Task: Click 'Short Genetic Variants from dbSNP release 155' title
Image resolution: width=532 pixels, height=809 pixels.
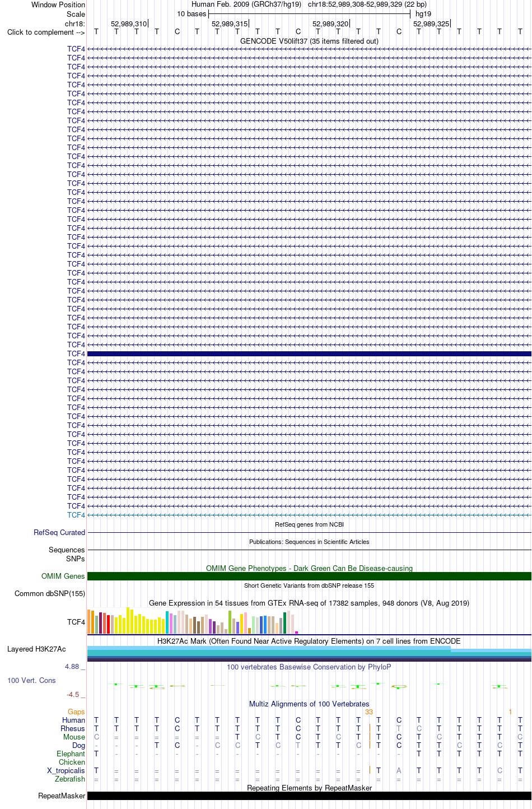Action: click(309, 585)
